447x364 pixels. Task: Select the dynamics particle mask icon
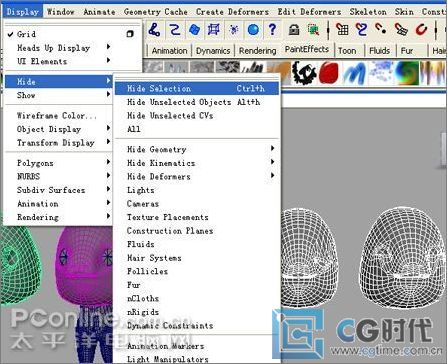point(234,30)
